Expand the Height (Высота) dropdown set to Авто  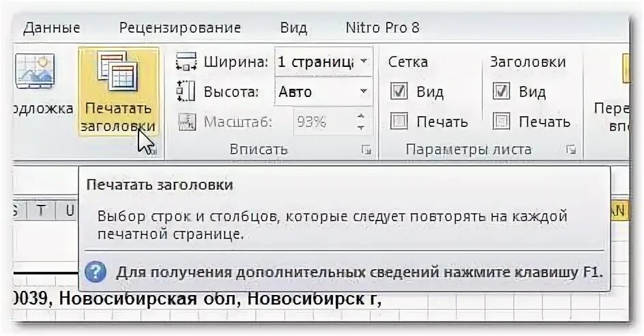coord(364,92)
